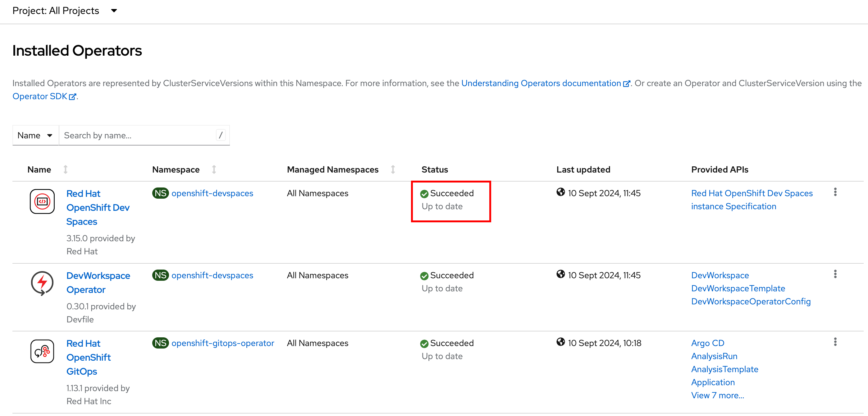
Task: Open kebab menu for OpenShift Dev Spaces row
Action: [x=835, y=192]
